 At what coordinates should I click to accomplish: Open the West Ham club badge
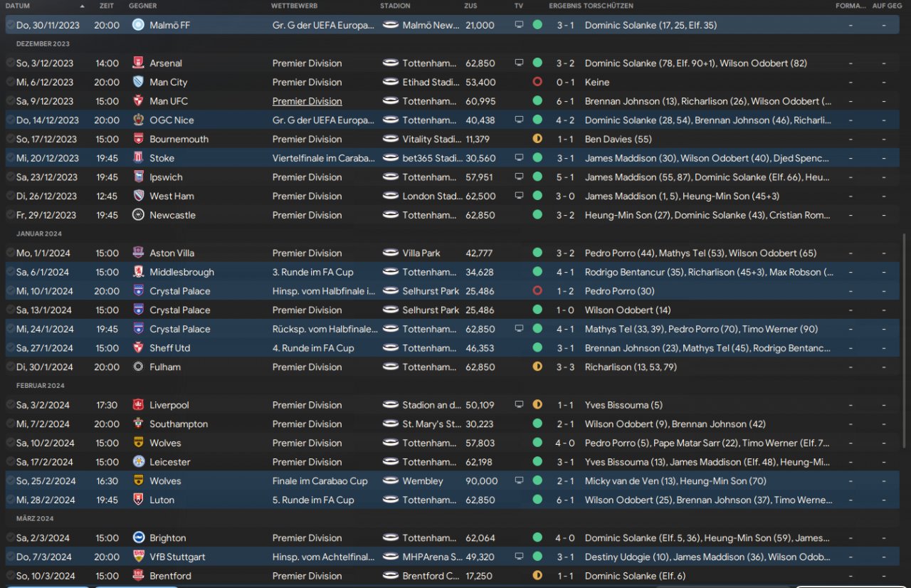(138, 196)
